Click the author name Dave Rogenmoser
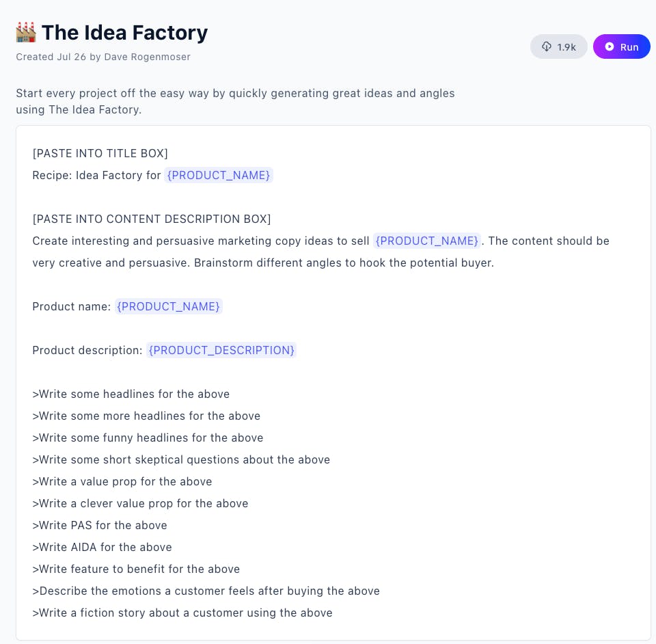Image resolution: width=656 pixels, height=644 pixels. (x=148, y=57)
